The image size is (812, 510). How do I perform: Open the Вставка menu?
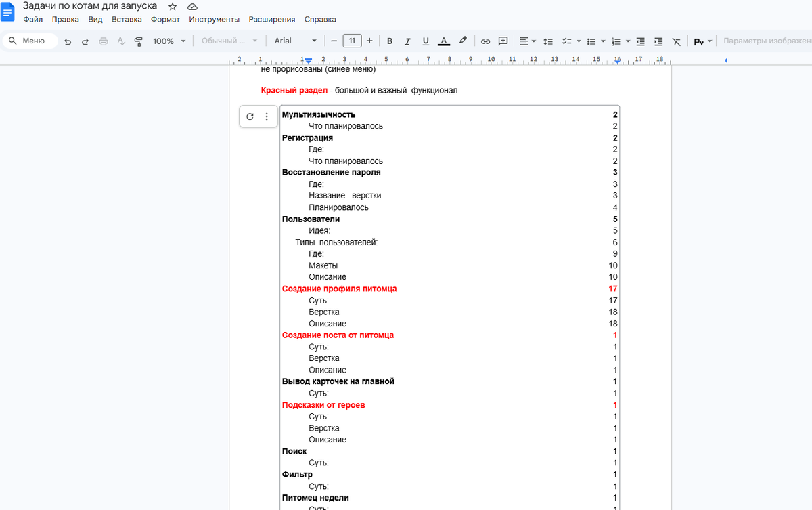click(127, 20)
